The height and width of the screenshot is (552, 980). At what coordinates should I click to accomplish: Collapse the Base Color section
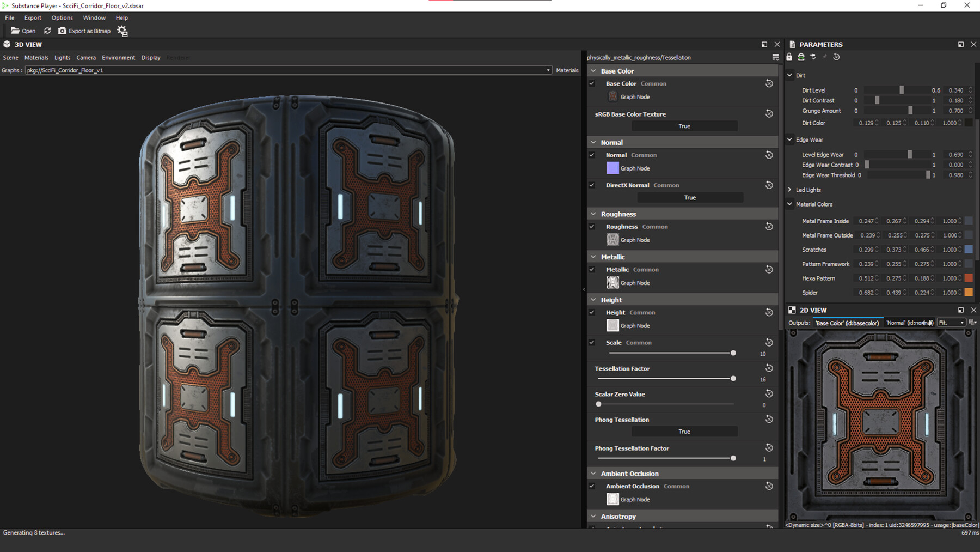click(x=593, y=70)
